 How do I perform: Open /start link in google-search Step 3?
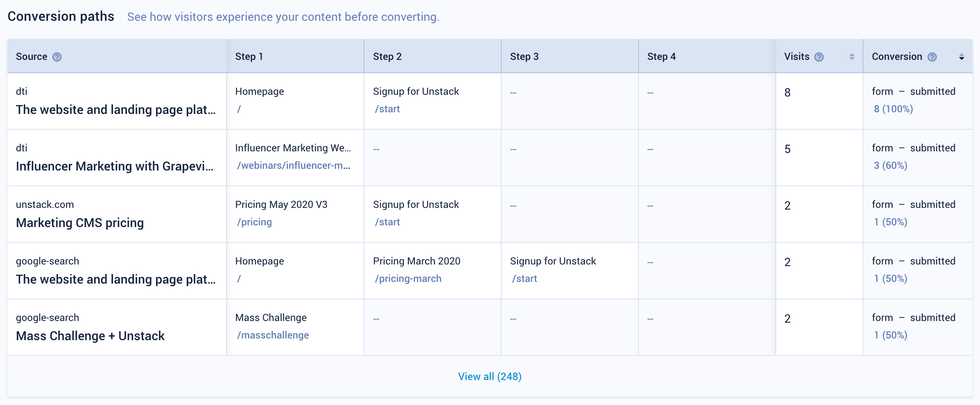click(525, 279)
